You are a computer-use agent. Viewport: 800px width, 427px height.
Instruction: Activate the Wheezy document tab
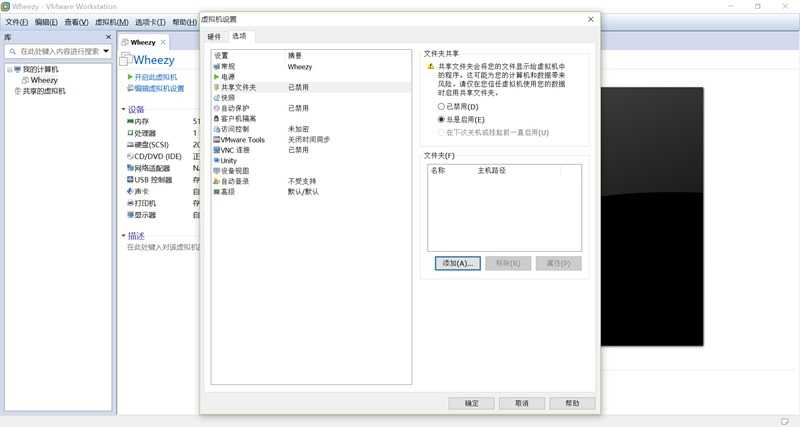(x=143, y=42)
